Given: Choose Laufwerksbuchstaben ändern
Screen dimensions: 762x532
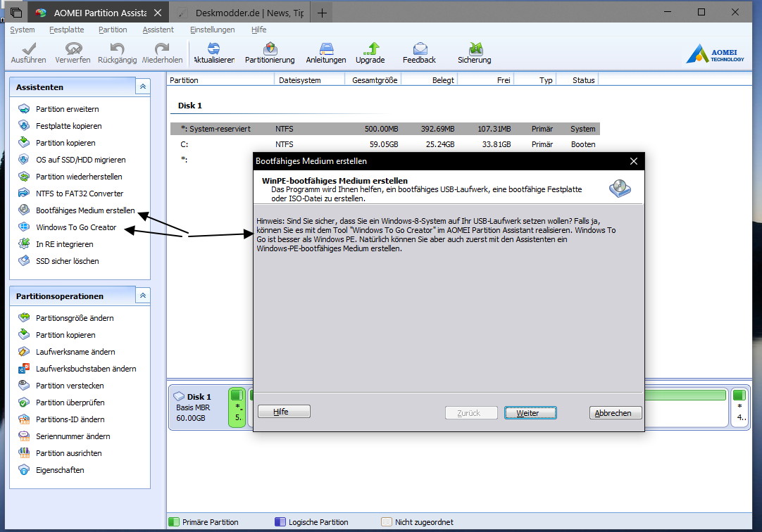Looking at the screenshot, I should tap(85, 369).
